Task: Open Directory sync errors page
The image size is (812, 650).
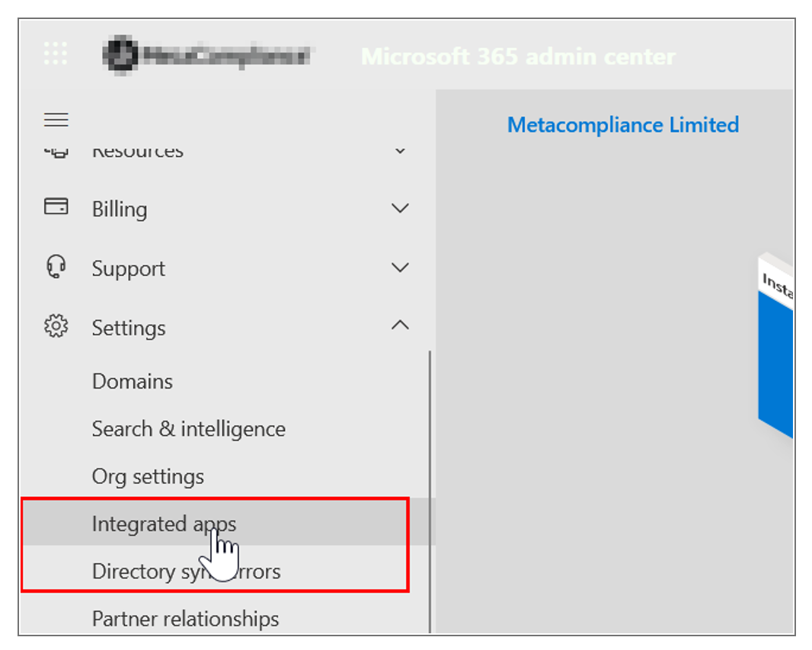Action: click(187, 572)
